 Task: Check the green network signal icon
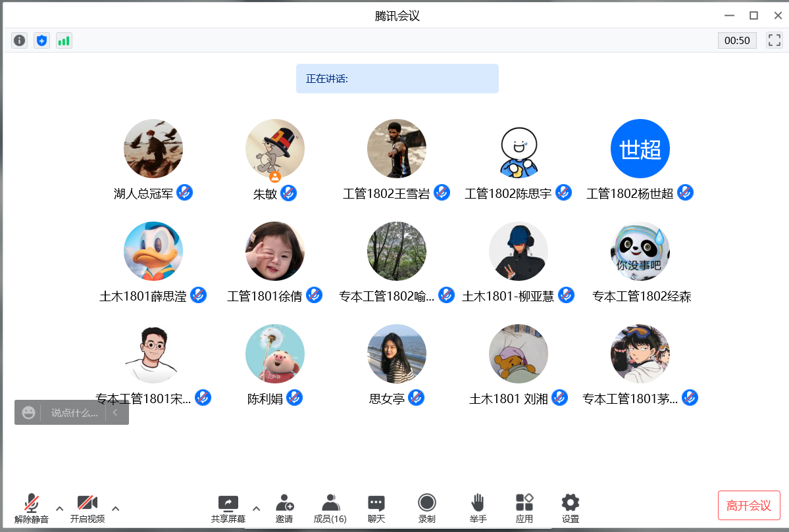click(64, 41)
